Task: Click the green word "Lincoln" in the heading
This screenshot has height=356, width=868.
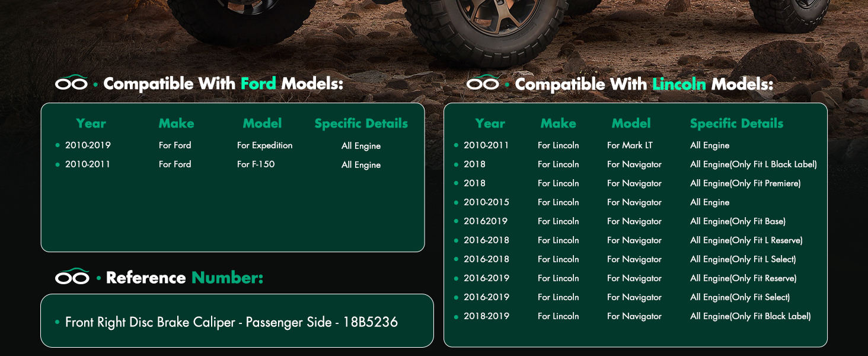Action: tap(679, 84)
